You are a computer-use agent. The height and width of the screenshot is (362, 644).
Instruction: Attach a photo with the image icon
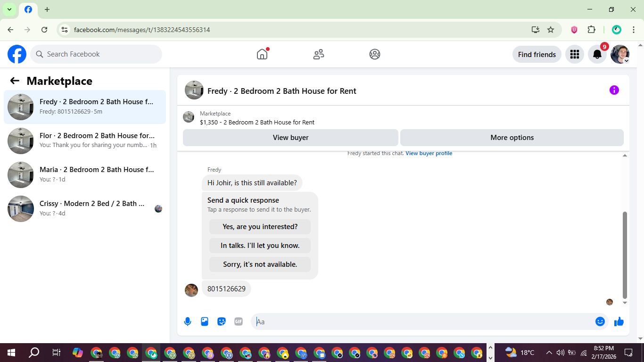click(205, 321)
